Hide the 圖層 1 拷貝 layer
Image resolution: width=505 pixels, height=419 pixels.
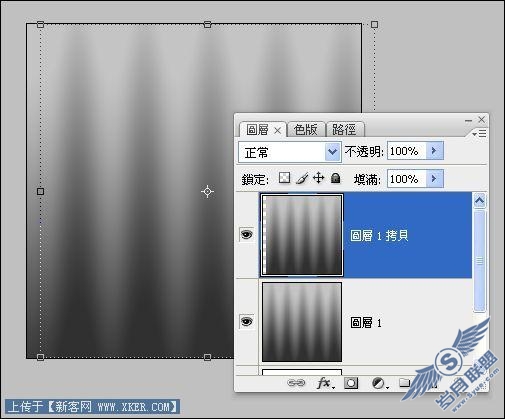coord(247,235)
